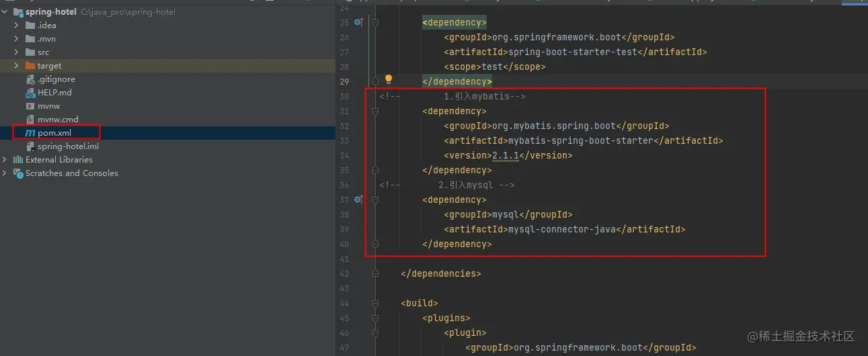868x356 pixels.
Task: Fold the mybatis dependency at line 31
Action: click(375, 111)
